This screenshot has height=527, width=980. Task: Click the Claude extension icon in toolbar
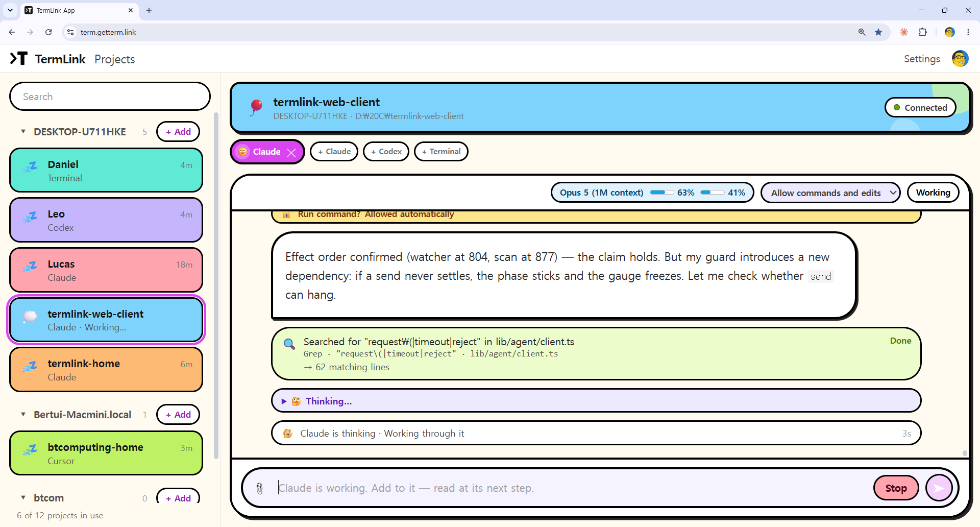tap(904, 32)
